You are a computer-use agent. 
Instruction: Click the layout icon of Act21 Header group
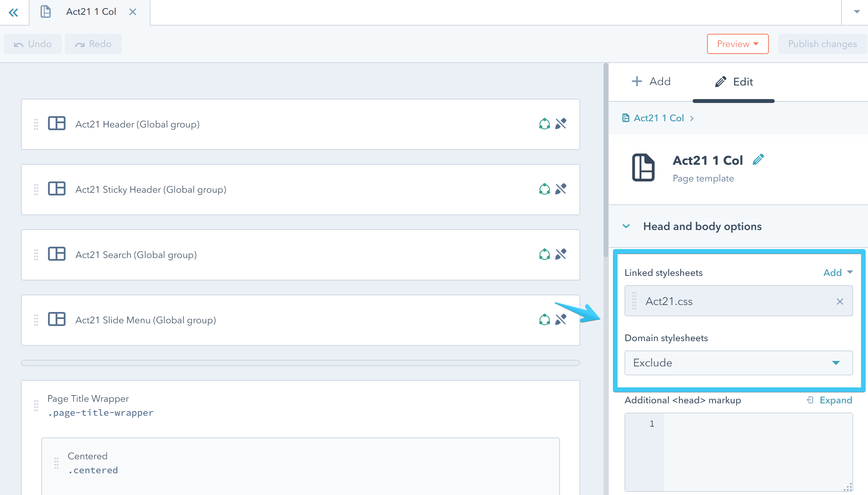(x=57, y=124)
